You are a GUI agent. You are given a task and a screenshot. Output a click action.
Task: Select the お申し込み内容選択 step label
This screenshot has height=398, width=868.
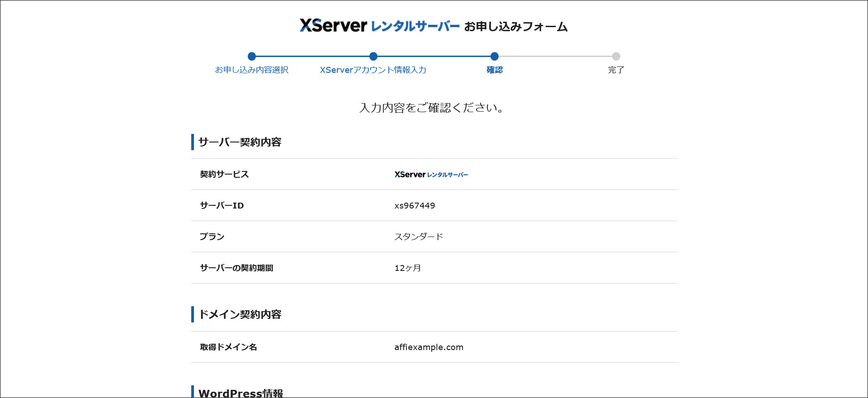252,70
